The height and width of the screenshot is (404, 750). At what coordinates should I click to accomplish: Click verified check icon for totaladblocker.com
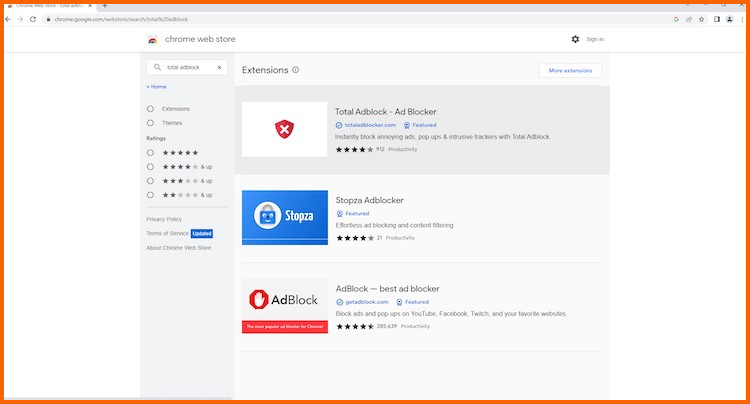pyautogui.click(x=339, y=125)
